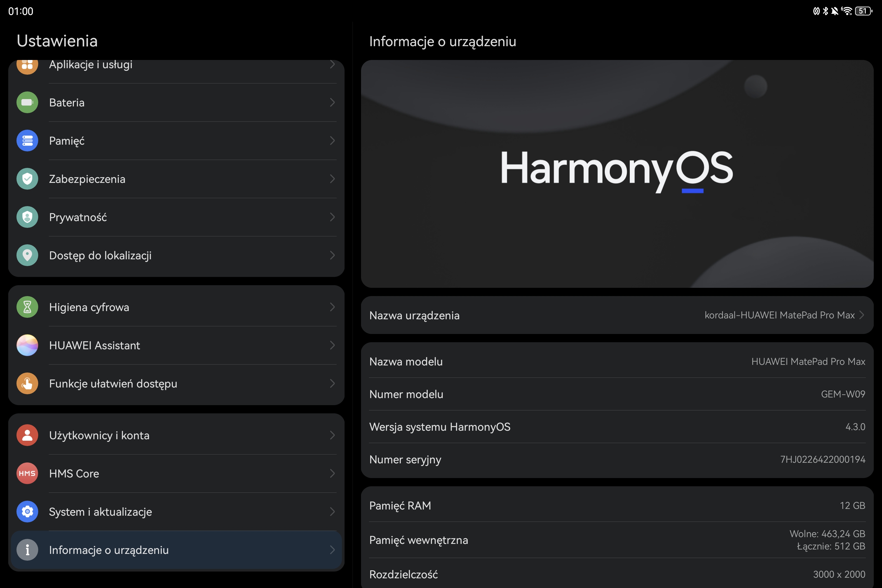Tap the Użytkownicy i konta person icon

[x=27, y=435]
